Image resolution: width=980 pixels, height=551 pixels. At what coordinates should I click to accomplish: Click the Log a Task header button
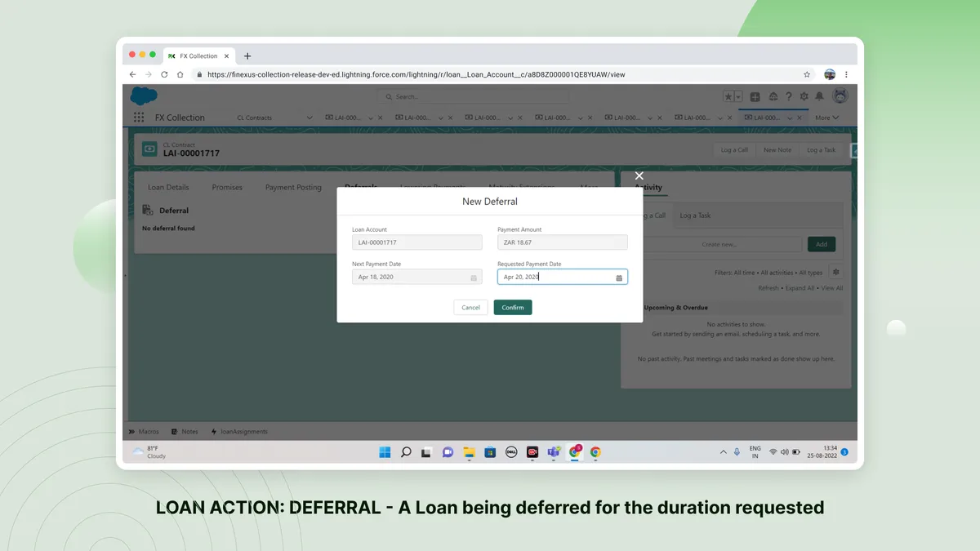(x=822, y=149)
